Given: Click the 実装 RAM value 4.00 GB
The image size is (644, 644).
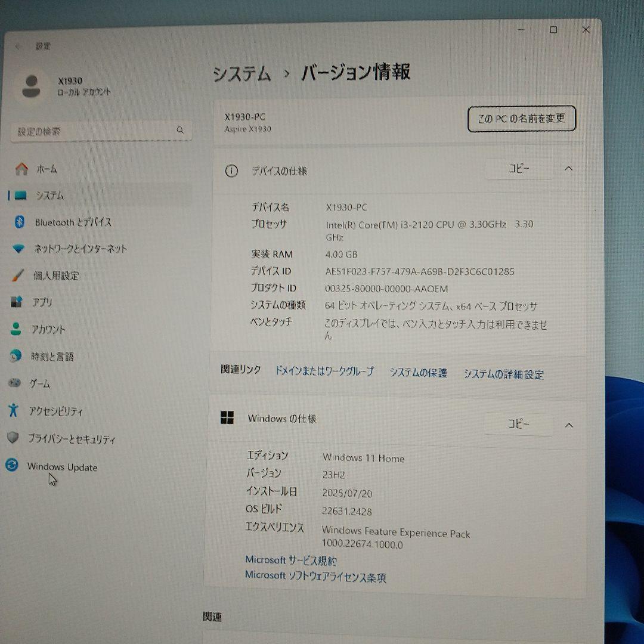Looking at the screenshot, I should click(341, 254).
